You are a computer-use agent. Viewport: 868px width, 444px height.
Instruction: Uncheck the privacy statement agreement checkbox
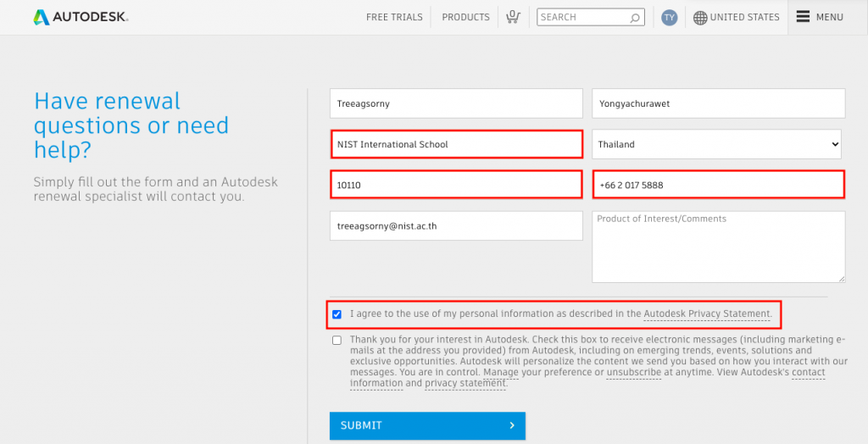(x=337, y=314)
